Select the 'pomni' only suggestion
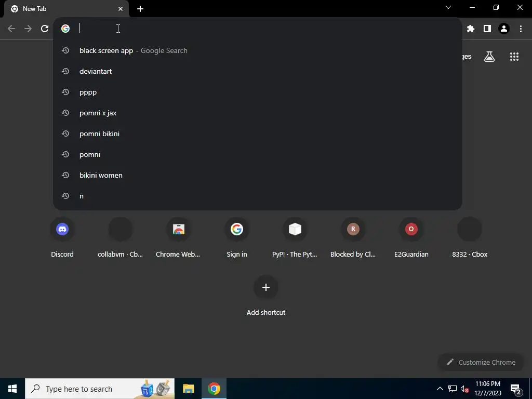This screenshot has width=532, height=399. point(258,154)
